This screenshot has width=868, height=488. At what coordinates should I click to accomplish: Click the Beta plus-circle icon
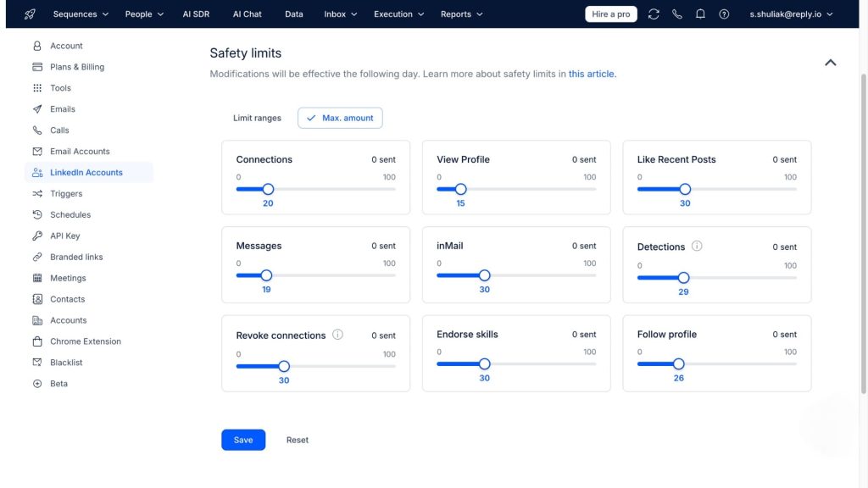(x=37, y=384)
